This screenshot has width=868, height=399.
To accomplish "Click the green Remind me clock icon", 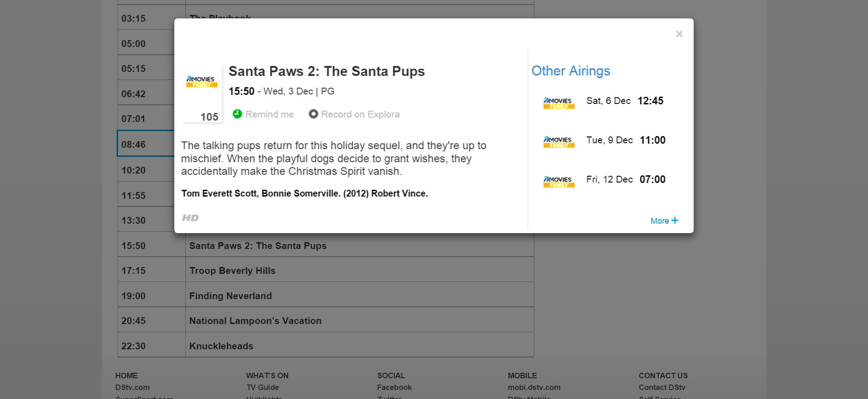I will pyautogui.click(x=237, y=114).
